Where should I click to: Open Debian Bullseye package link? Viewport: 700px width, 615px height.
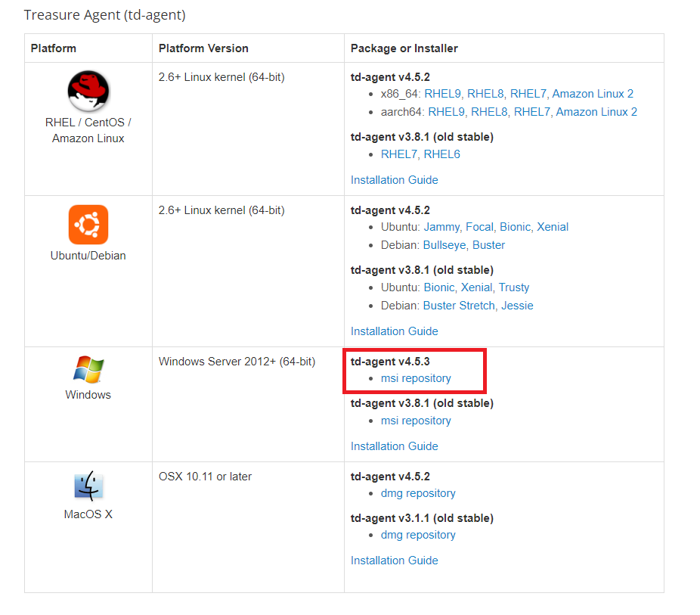(444, 245)
